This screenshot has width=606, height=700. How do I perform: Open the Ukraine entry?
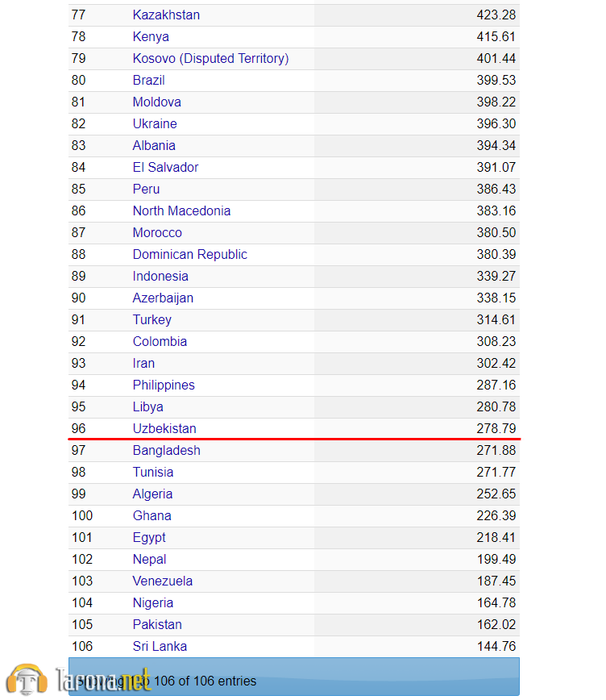pyautogui.click(x=155, y=123)
